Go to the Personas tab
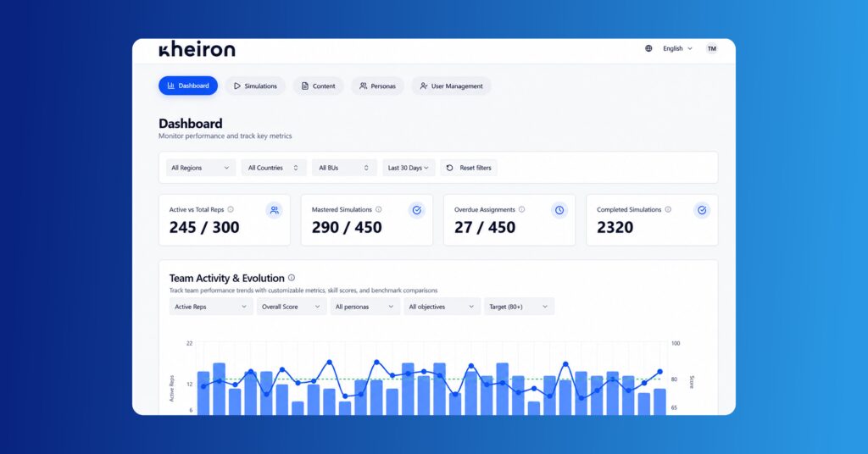The image size is (868, 454). point(377,86)
